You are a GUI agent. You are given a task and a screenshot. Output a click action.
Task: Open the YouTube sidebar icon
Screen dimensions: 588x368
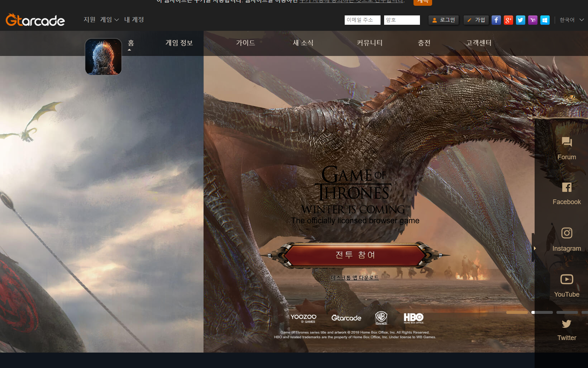coord(567,286)
